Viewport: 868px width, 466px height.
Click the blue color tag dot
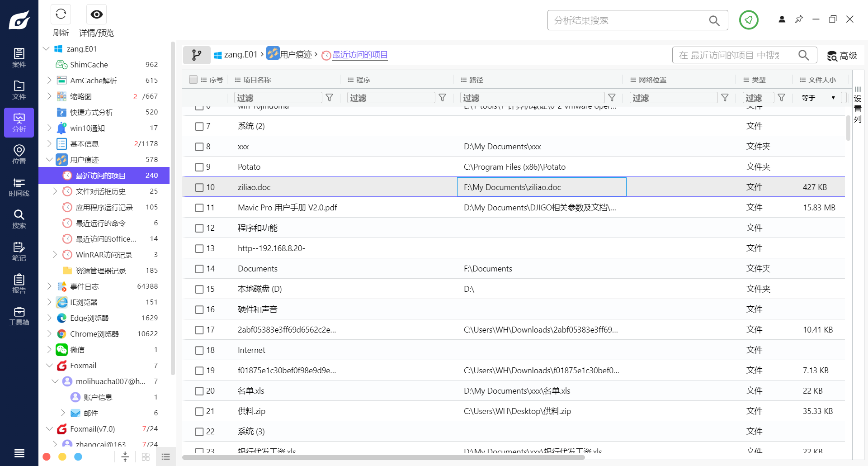[x=78, y=457]
